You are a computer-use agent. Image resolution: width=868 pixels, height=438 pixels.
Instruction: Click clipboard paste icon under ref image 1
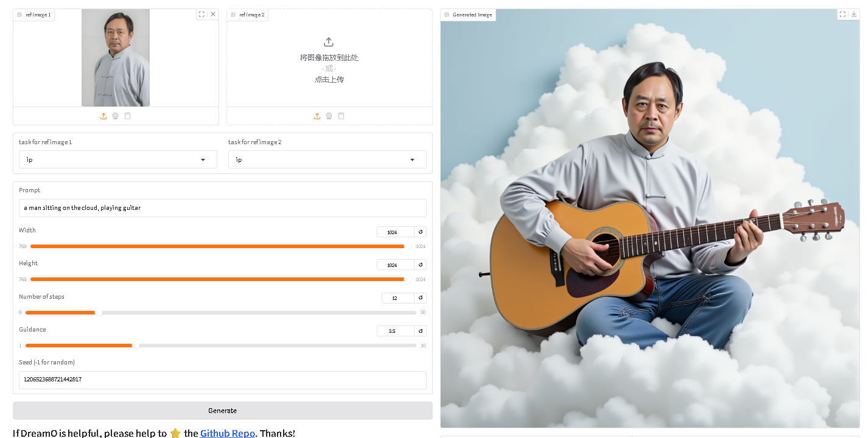[127, 116]
